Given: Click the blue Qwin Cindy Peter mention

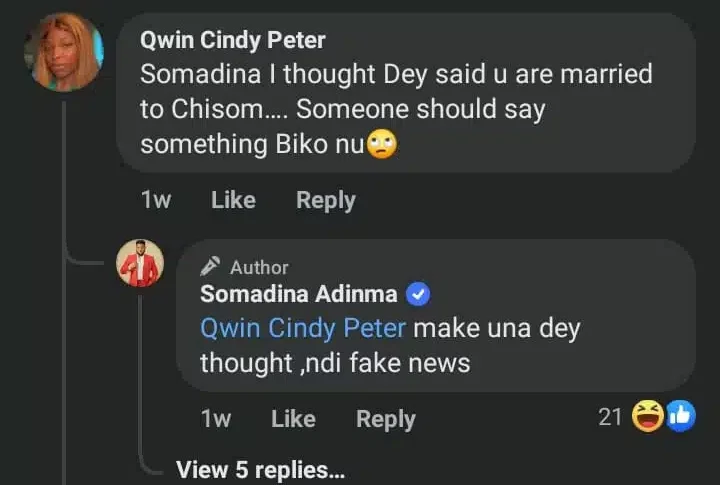Looking at the screenshot, I should pos(303,329).
